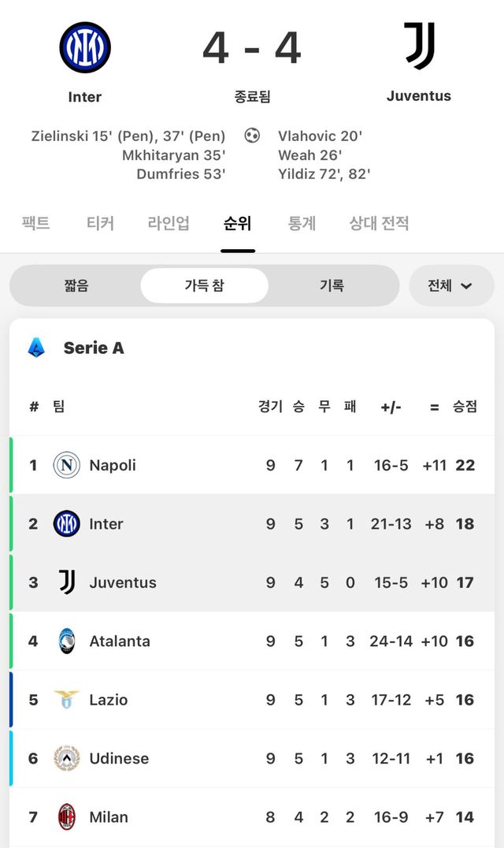Select the 가득 참 (full) table view
The image size is (504, 848).
tap(204, 285)
